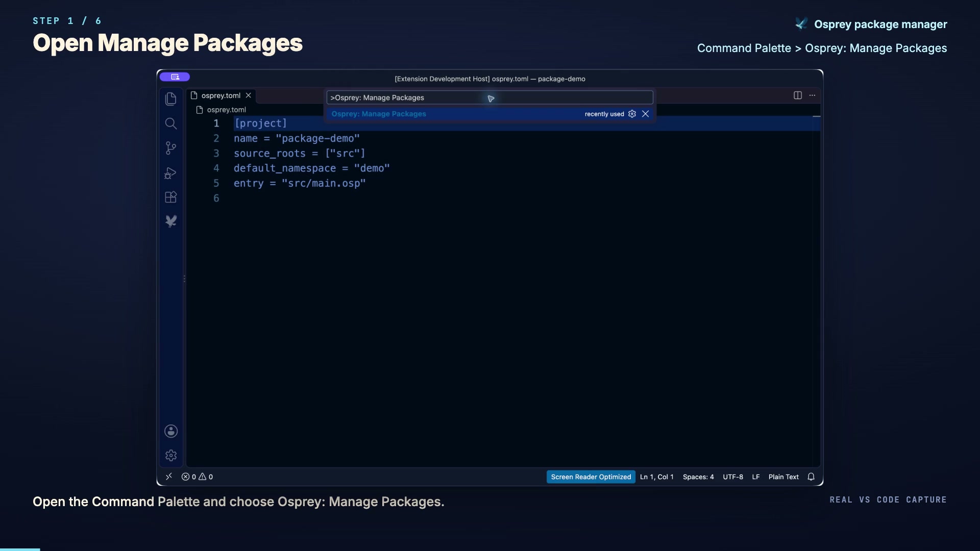Click the [project] line of code
Viewport: 980px width, 551px height.
click(x=260, y=123)
